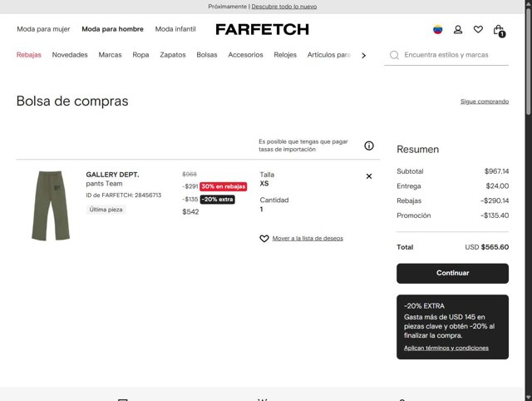Click the pants Team product title

click(104, 184)
